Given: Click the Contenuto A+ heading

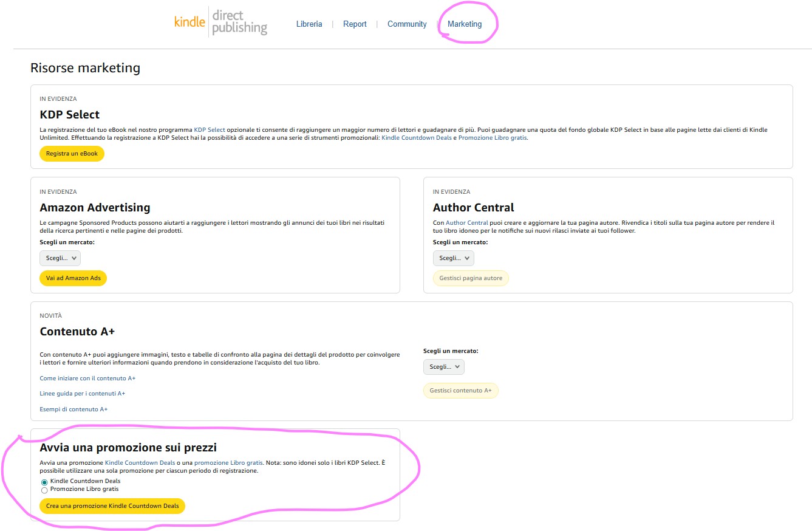Looking at the screenshot, I should coord(77,332).
